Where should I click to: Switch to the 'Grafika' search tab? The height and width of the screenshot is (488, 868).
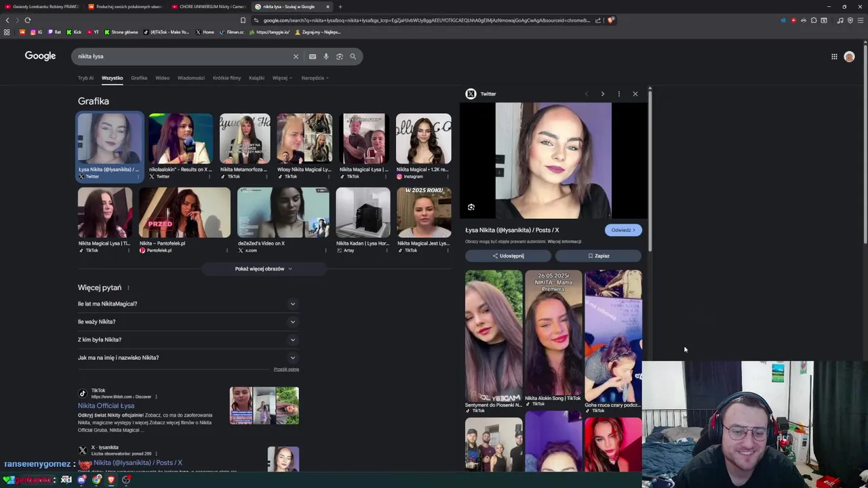139,78
